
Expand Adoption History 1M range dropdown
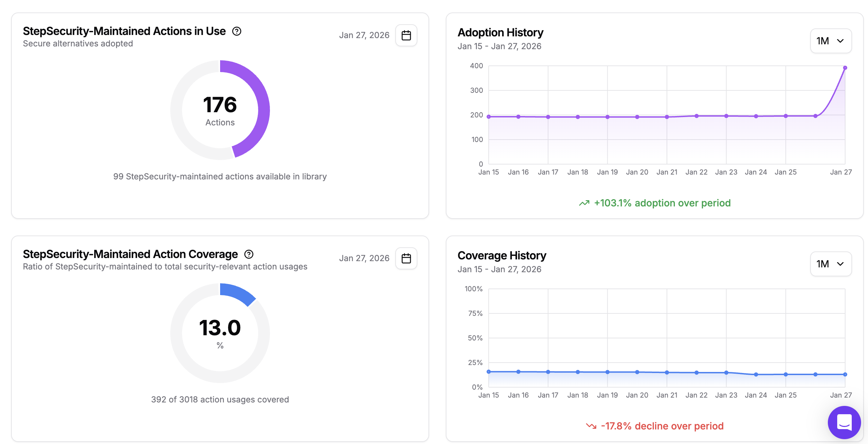[831, 41]
